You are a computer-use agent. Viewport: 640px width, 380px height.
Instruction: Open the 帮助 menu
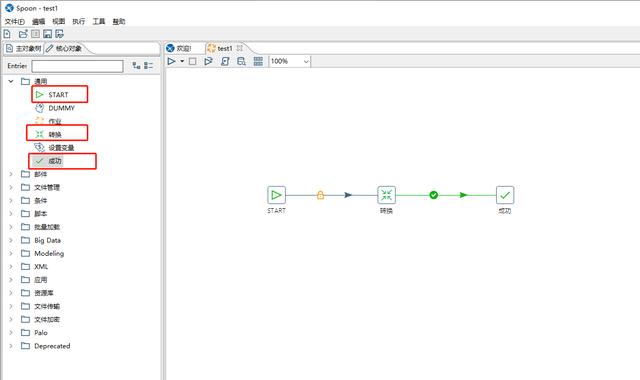click(x=119, y=21)
